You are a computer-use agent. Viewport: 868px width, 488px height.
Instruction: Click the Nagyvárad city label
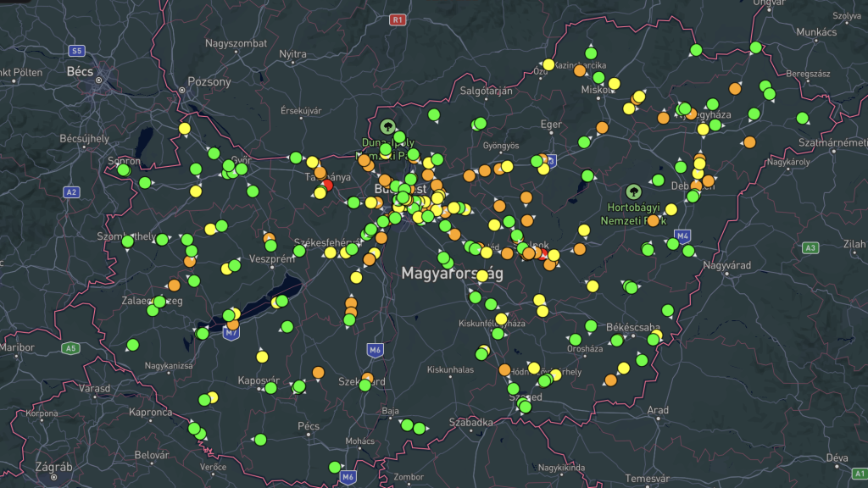[x=728, y=266]
